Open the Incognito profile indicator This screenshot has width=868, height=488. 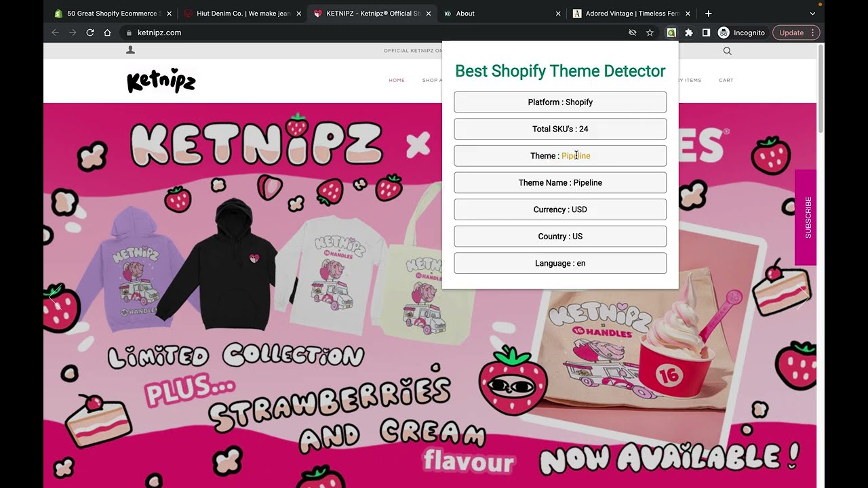(x=742, y=33)
